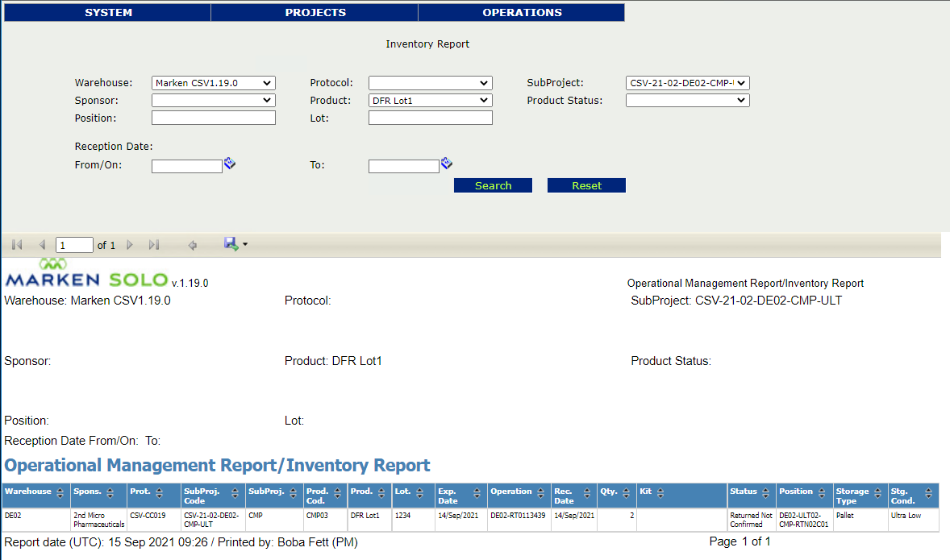Open the SubProject dropdown
Screen dimensions: 950x560
pyautogui.click(x=688, y=83)
